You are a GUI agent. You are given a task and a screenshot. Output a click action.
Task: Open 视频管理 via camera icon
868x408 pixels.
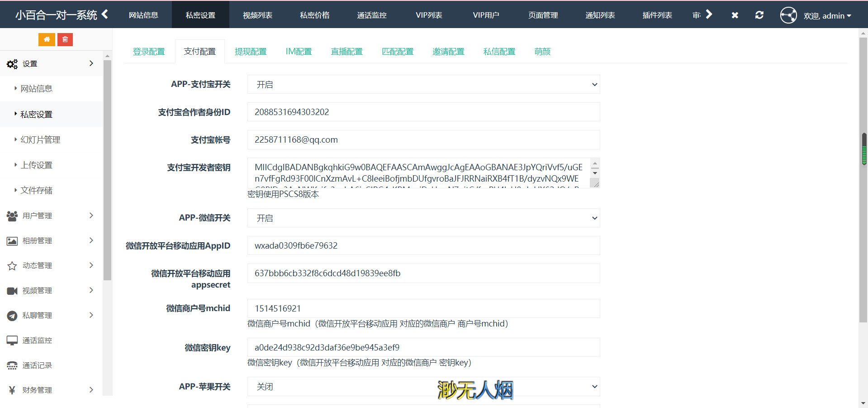coord(12,291)
